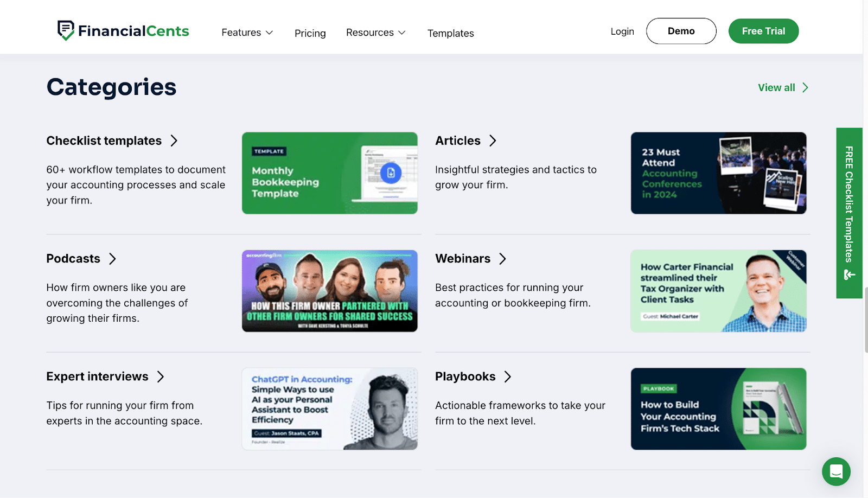The width and height of the screenshot is (868, 498).
Task: Click the arrow beside Webinars heading
Action: (502, 259)
